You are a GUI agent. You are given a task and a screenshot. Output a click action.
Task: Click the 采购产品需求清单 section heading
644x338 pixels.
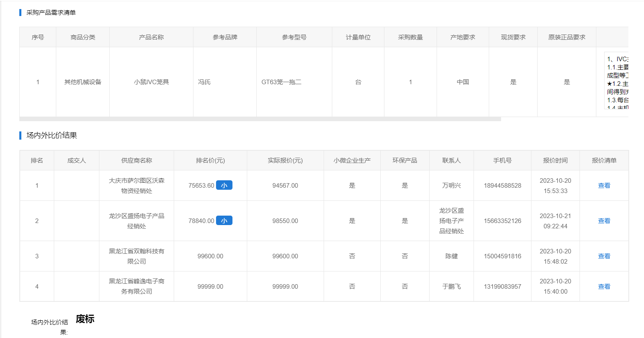[51, 13]
